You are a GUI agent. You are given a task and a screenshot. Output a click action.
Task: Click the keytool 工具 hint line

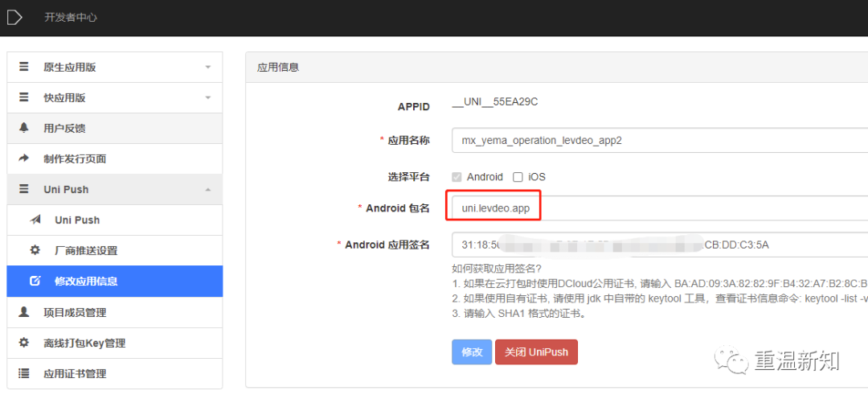click(660, 299)
